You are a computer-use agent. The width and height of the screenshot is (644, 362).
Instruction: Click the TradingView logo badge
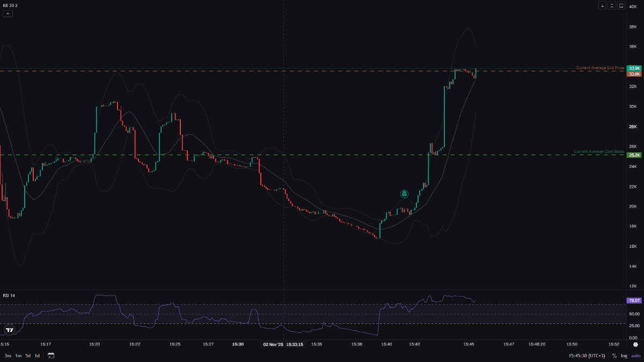9,330
